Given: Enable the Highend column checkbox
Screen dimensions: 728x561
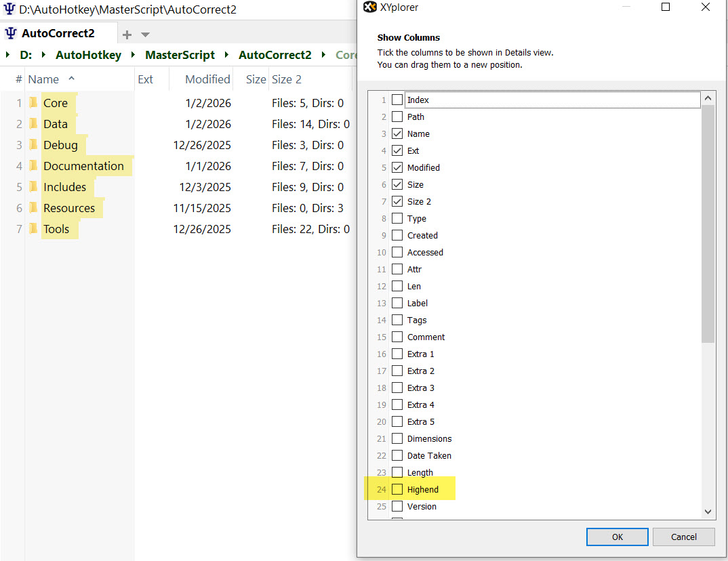Looking at the screenshot, I should pyautogui.click(x=397, y=489).
